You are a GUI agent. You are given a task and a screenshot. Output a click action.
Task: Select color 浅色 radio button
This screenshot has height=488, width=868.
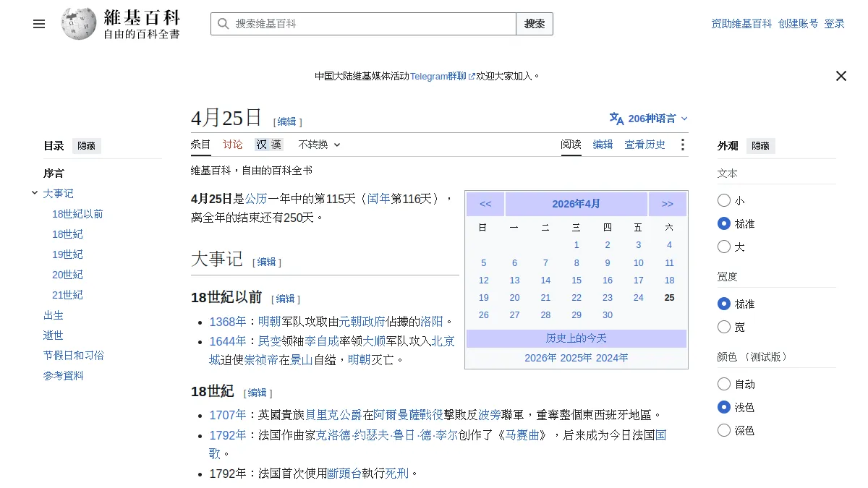tap(724, 407)
